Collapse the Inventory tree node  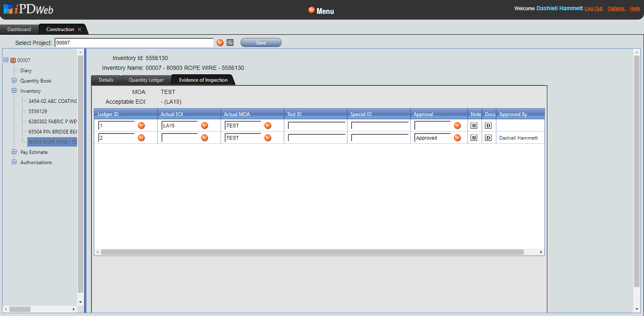pyautogui.click(x=14, y=91)
